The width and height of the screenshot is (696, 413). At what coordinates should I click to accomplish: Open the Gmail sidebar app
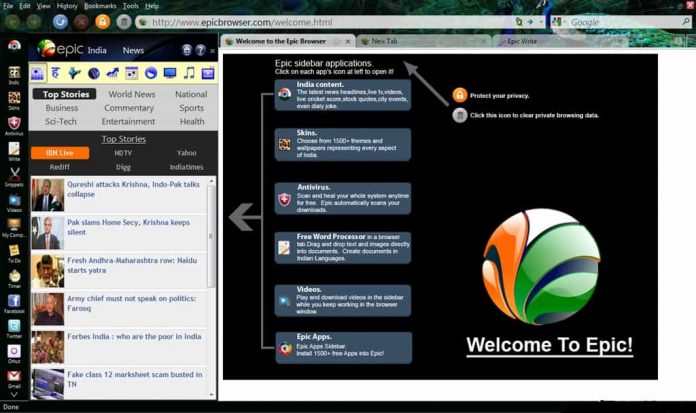[x=14, y=377]
